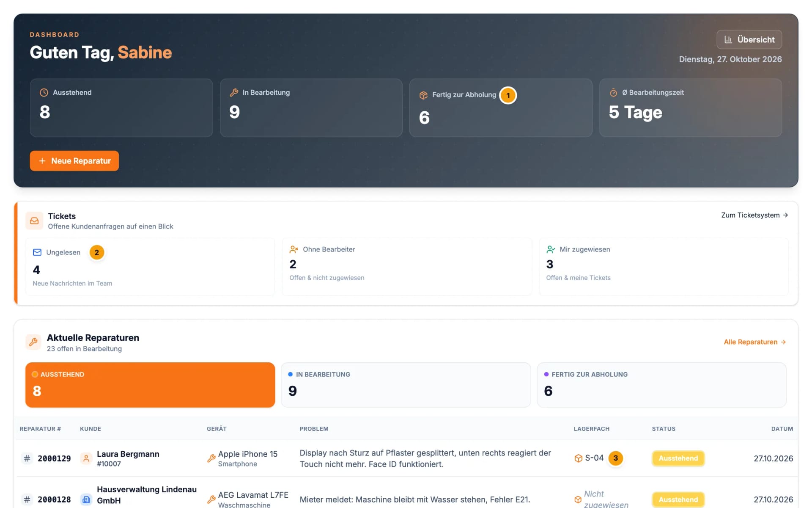The image size is (812, 508).
Task: Click the wrench icon beside AEG Lavamat L7FE
Action: point(211,500)
